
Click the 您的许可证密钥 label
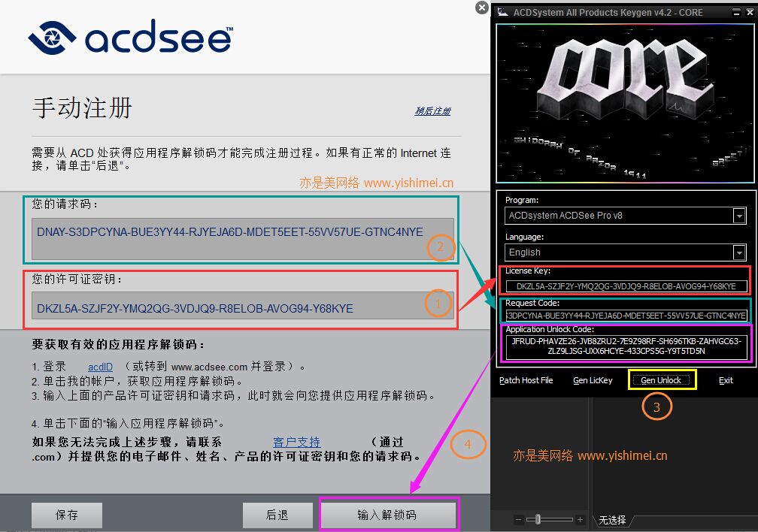point(77,280)
